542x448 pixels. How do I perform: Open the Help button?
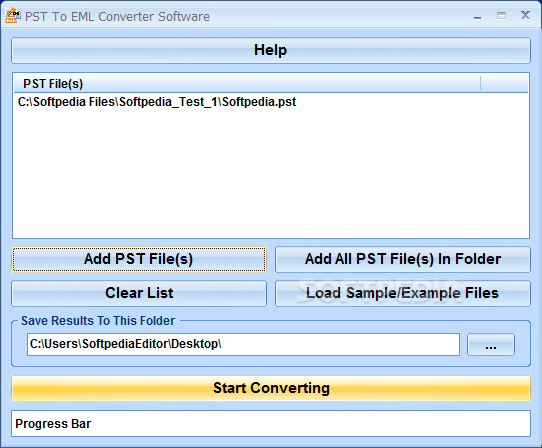click(271, 50)
